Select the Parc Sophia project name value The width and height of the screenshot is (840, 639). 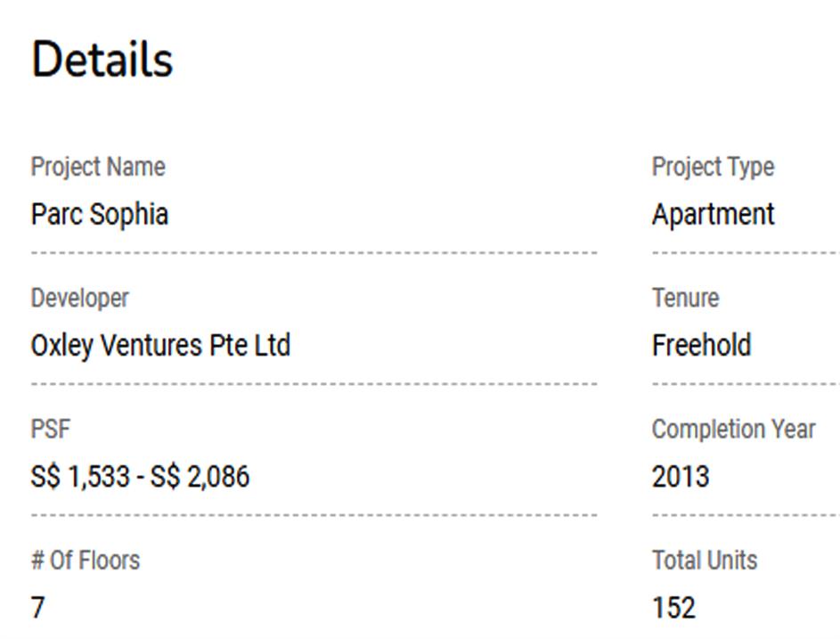[x=100, y=215]
